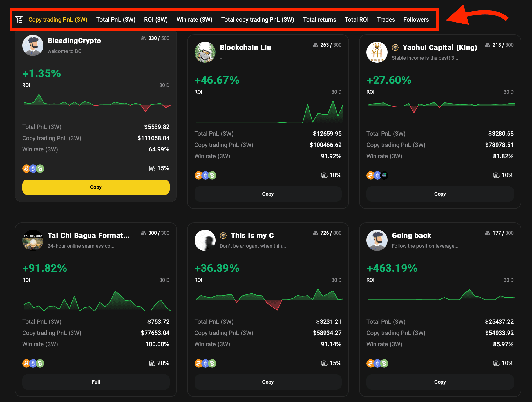Click profit share coin icon on Tai Chi card
The image size is (532, 402).
click(152, 363)
